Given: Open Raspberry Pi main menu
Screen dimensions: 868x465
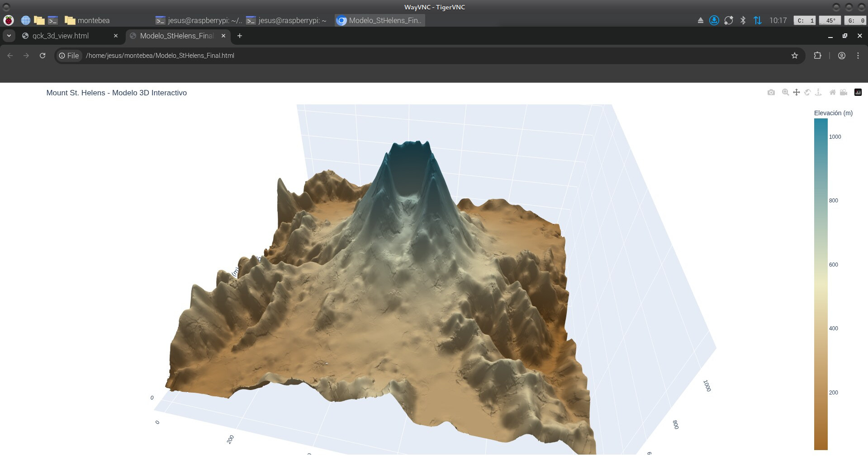Looking at the screenshot, I should click(9, 20).
